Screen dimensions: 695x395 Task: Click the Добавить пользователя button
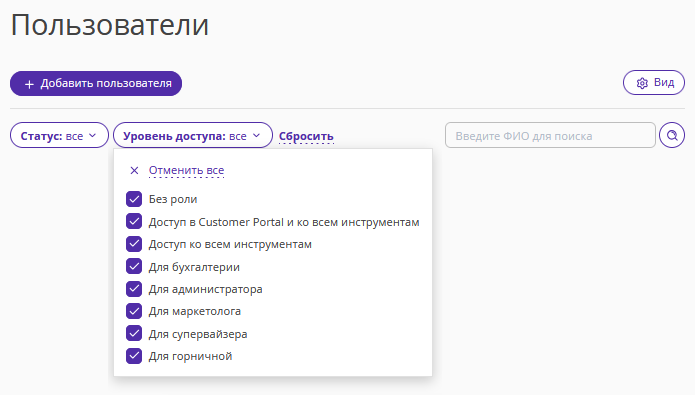click(96, 83)
